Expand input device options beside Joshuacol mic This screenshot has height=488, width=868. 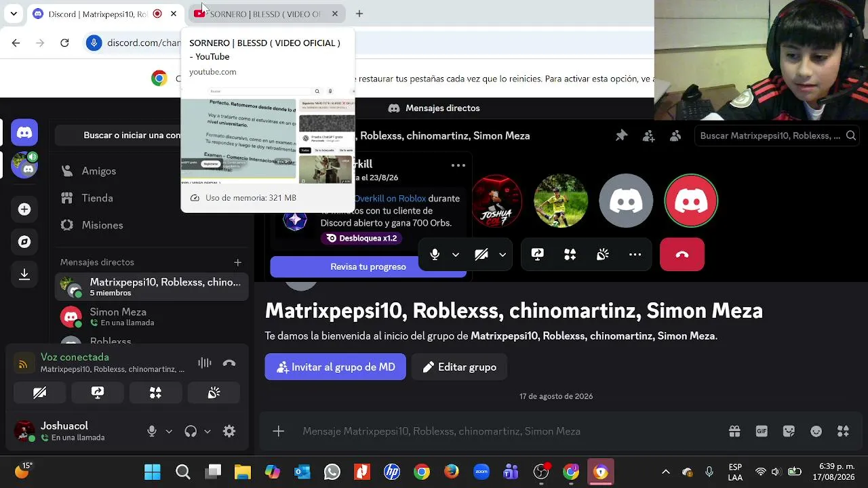pyautogui.click(x=169, y=431)
